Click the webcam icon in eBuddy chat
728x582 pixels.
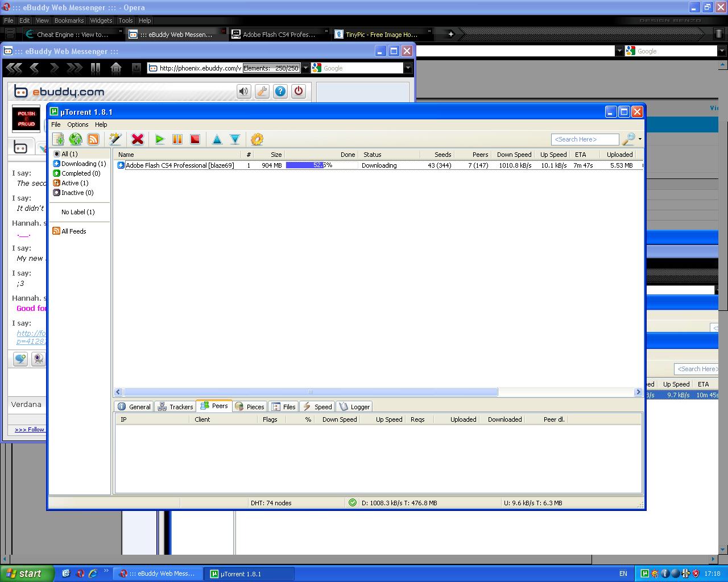point(38,359)
